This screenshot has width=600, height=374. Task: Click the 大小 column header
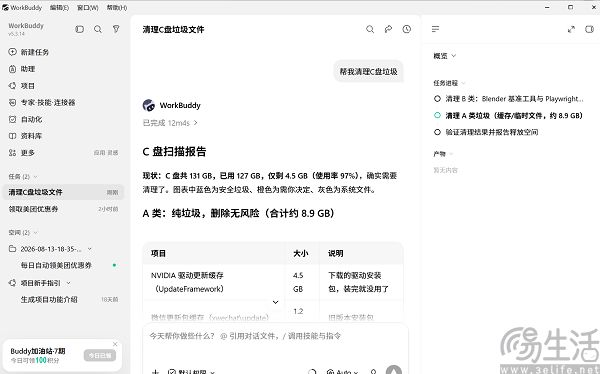pos(301,253)
